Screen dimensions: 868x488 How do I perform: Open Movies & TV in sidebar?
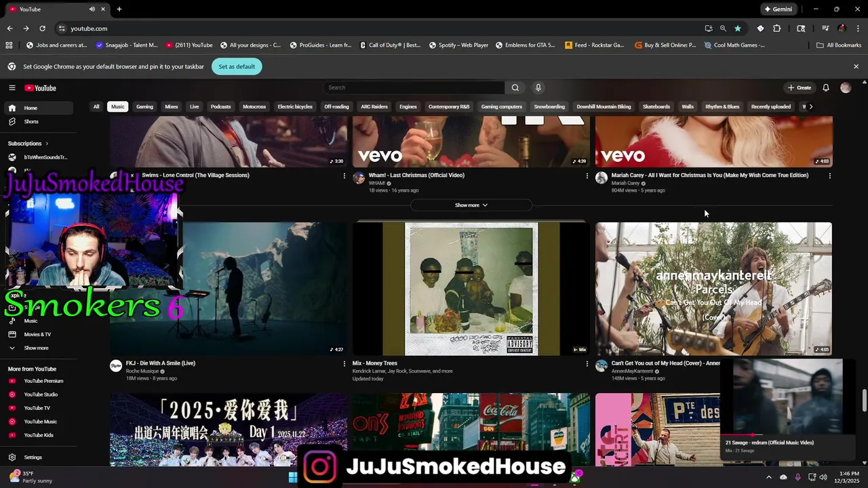[37, 334]
